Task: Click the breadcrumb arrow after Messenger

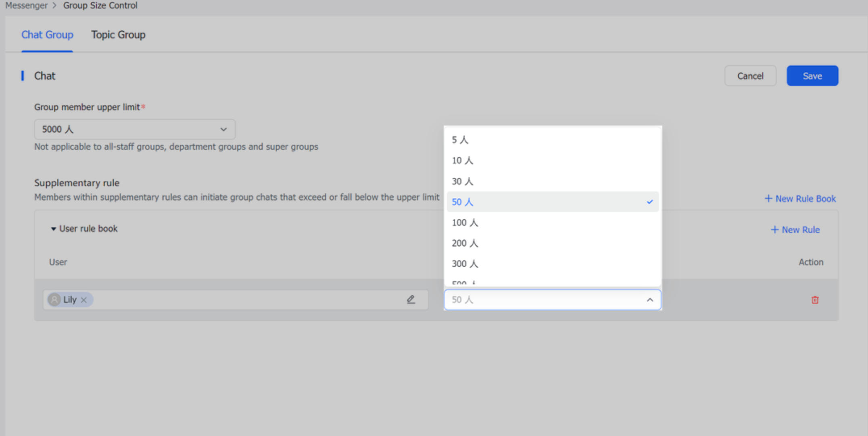Action: click(54, 5)
